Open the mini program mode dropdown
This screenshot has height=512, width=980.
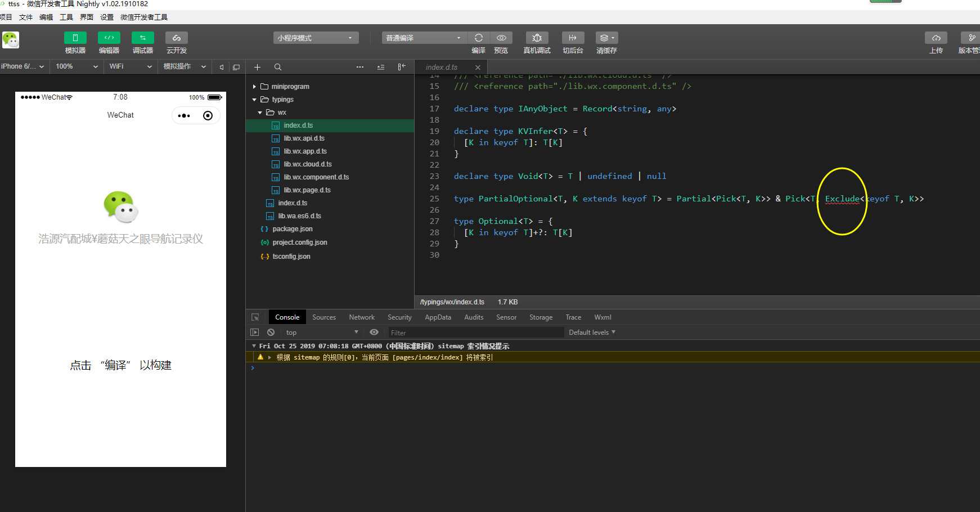[x=315, y=38]
